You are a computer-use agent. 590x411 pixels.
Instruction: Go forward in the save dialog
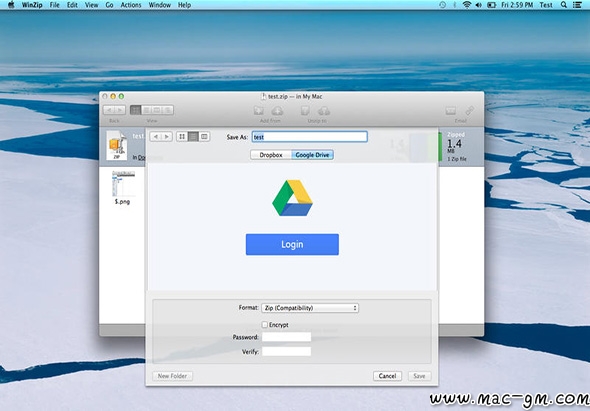pyautogui.click(x=167, y=137)
